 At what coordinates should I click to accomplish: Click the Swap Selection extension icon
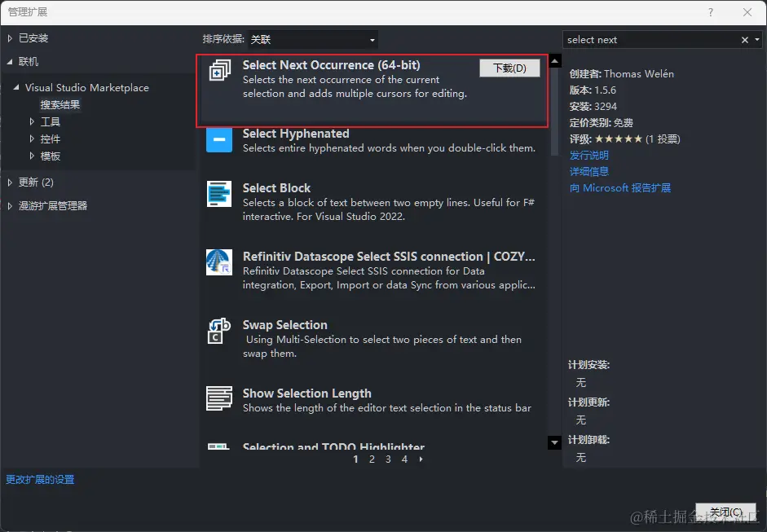click(219, 331)
